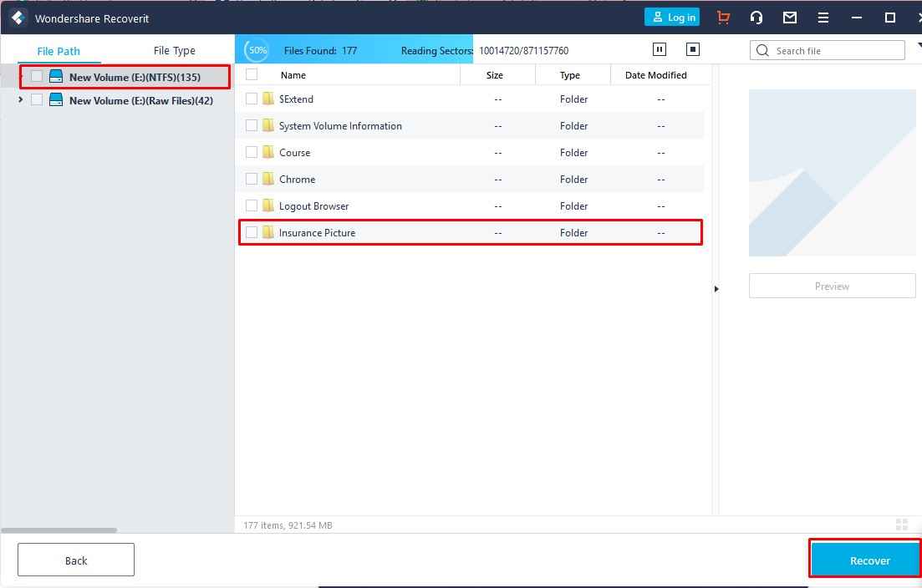
Task: Click the magnifier search icon
Action: tap(762, 50)
